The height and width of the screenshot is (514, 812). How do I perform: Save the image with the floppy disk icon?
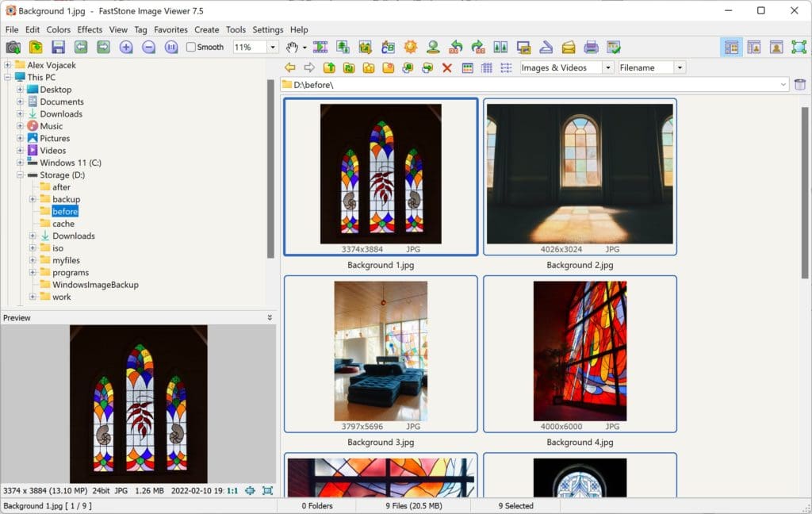click(x=58, y=47)
